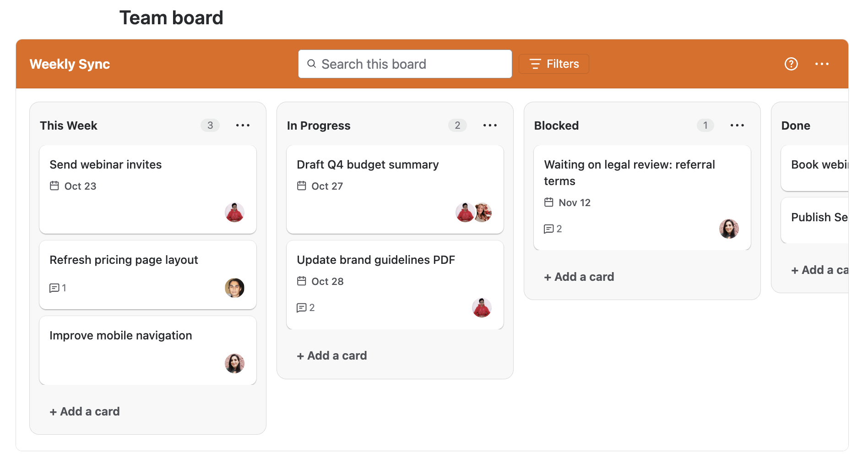This screenshot has height=470, width=868.
Task: Open the Waiting on legal review card
Action: coord(642,198)
